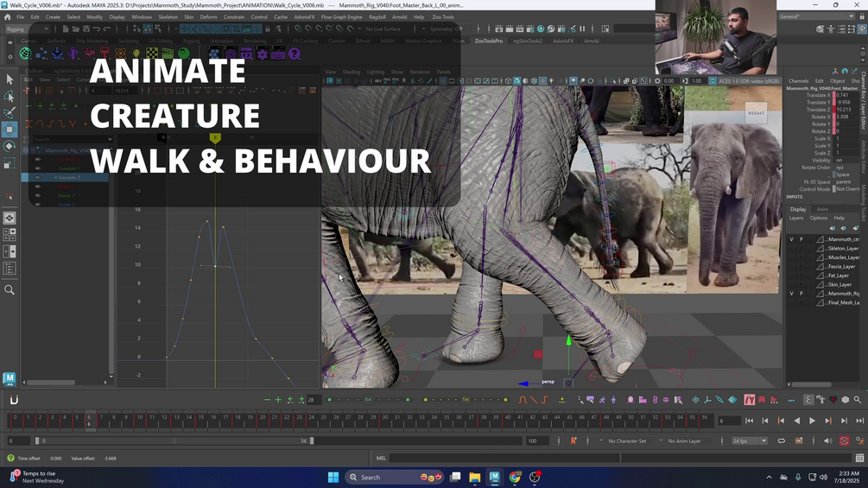The image size is (868, 488).
Task: Open Control Mode attribute dropdown
Action: (x=849, y=188)
